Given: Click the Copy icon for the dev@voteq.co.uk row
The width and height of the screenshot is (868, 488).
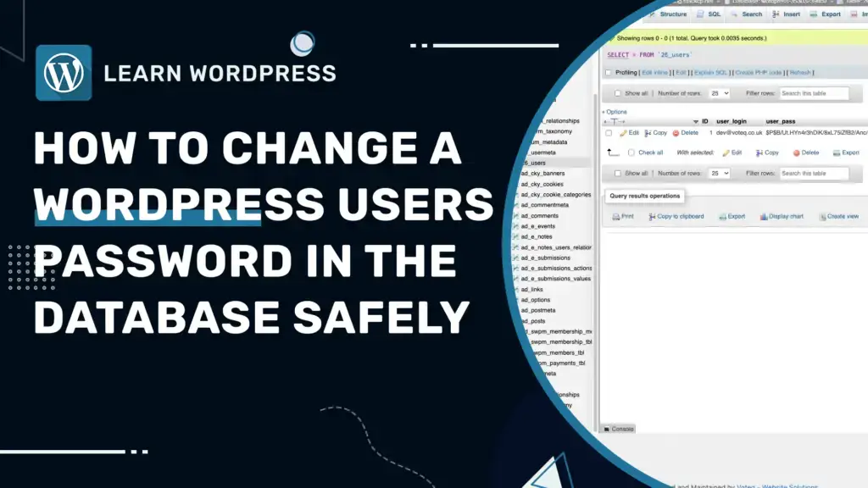Looking at the screenshot, I should coord(648,133).
